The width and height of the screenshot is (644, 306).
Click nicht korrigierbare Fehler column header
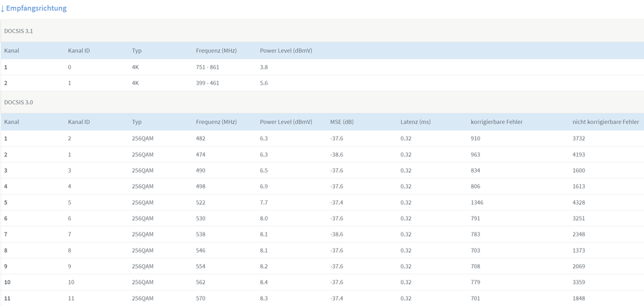point(606,122)
